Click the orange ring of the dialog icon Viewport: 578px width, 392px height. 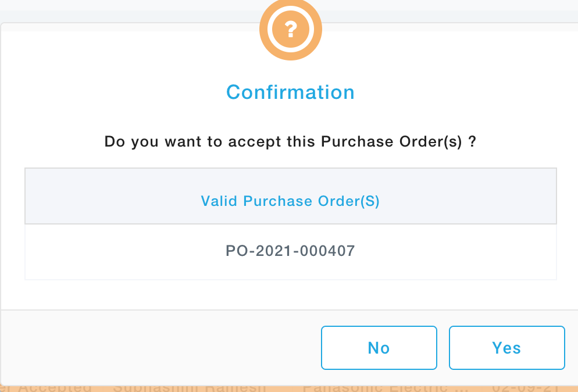pos(266,28)
